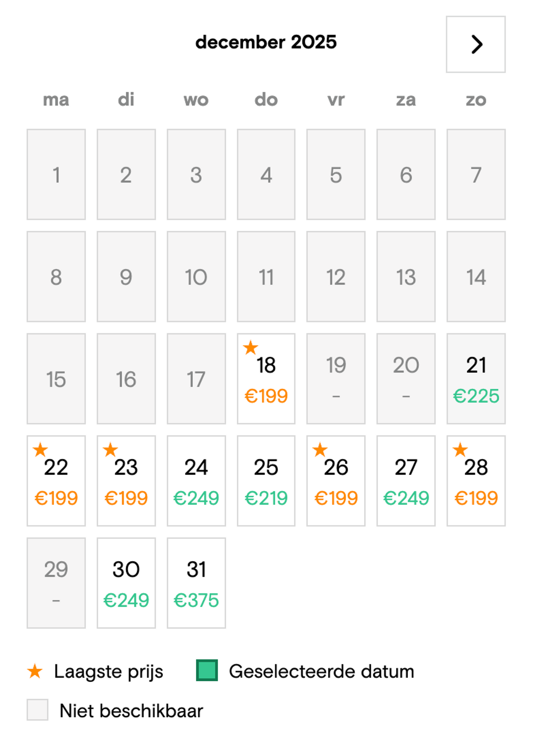Click the grey Niet beschikbaar legend box
The image size is (535, 756).
pos(37,710)
